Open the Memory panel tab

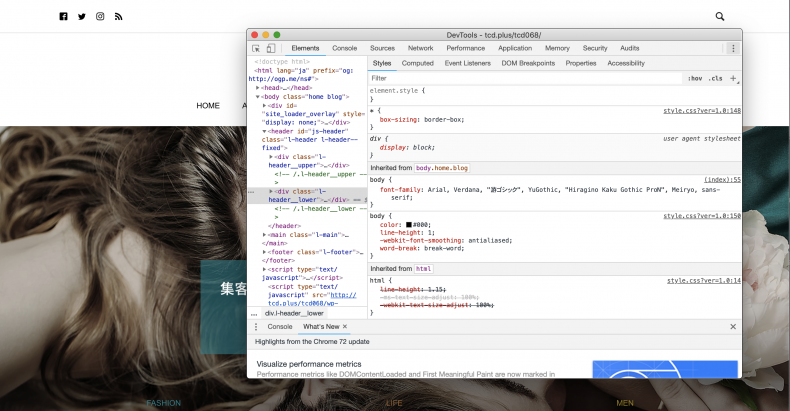[x=557, y=48]
